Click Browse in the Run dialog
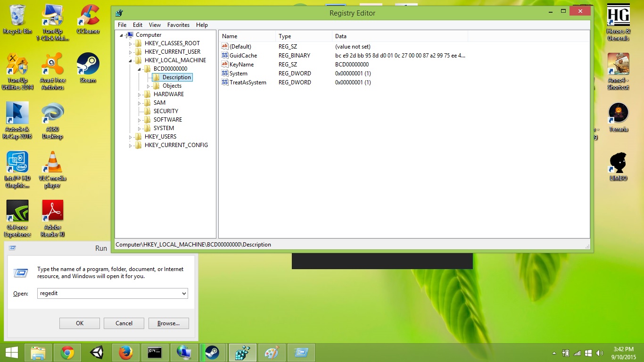644x362 pixels. (168, 323)
